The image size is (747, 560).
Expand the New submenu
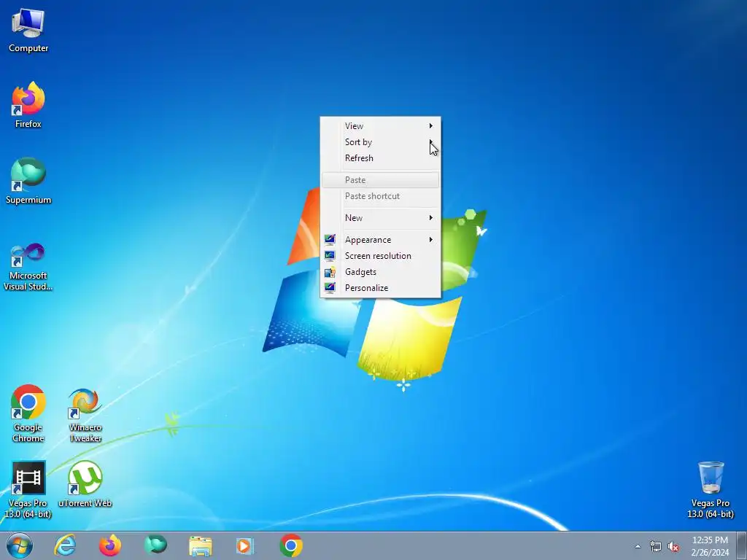(x=380, y=217)
